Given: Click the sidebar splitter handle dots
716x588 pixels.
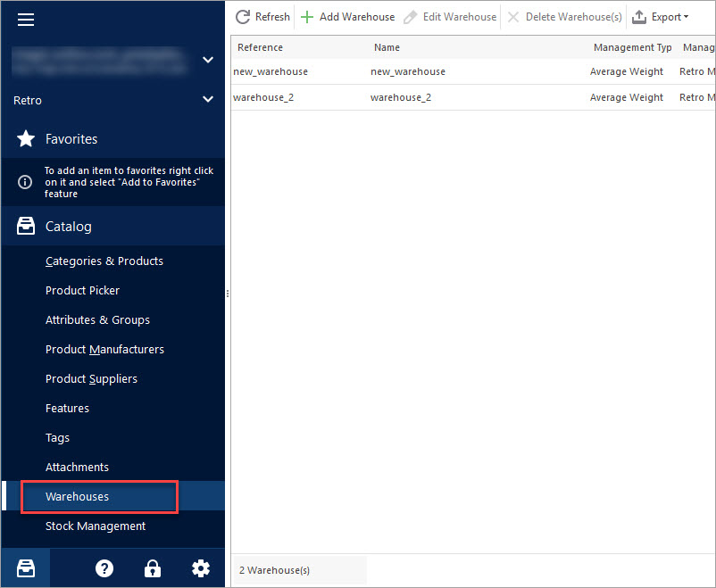Looking at the screenshot, I should coord(228,294).
